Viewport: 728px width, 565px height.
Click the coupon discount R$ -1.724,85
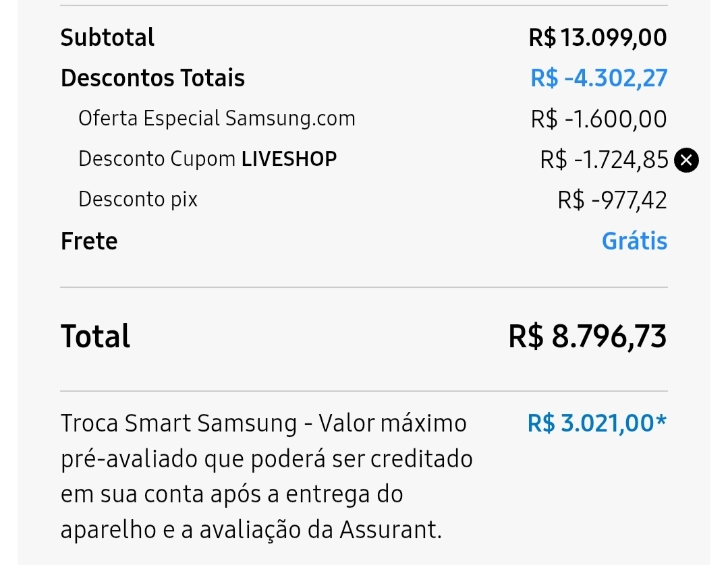[604, 160]
